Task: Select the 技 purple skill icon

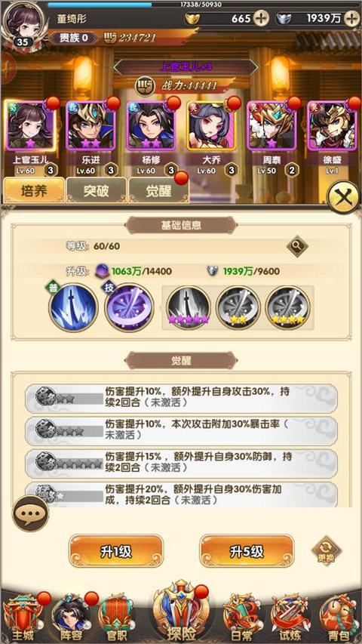Action: (x=129, y=307)
